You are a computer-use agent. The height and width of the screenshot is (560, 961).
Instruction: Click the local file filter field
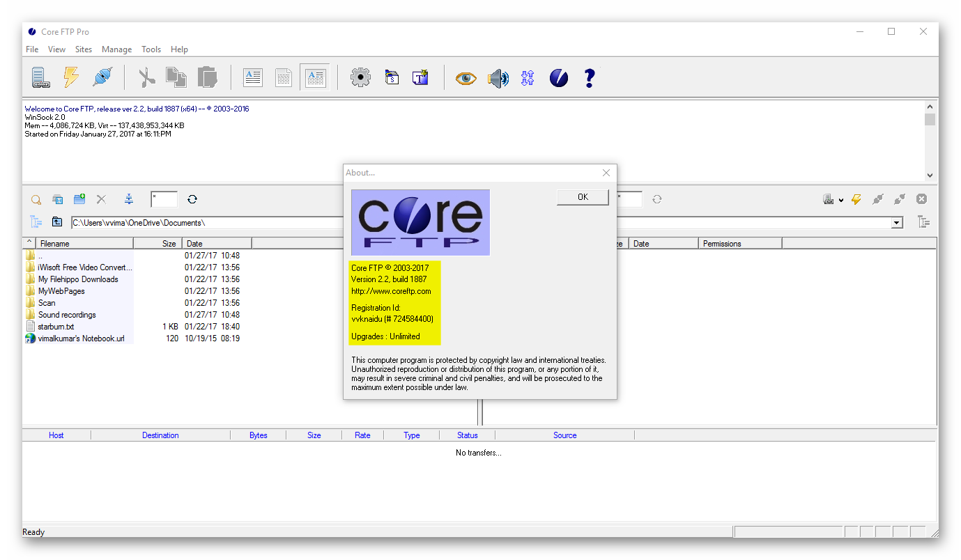[164, 199]
